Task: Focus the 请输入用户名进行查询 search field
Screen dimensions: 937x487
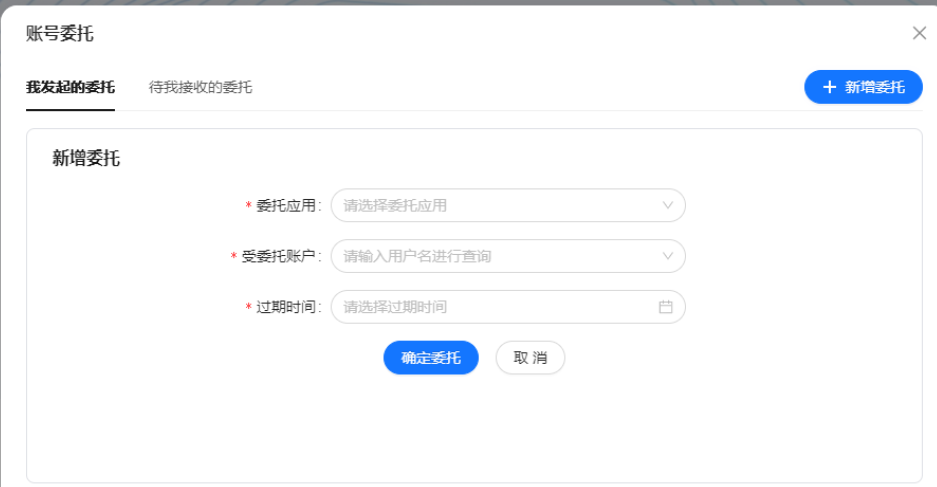Action: [x=495, y=256]
